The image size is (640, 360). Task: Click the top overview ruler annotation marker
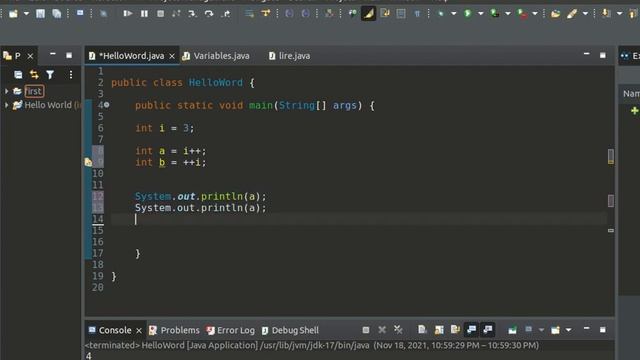611,156
